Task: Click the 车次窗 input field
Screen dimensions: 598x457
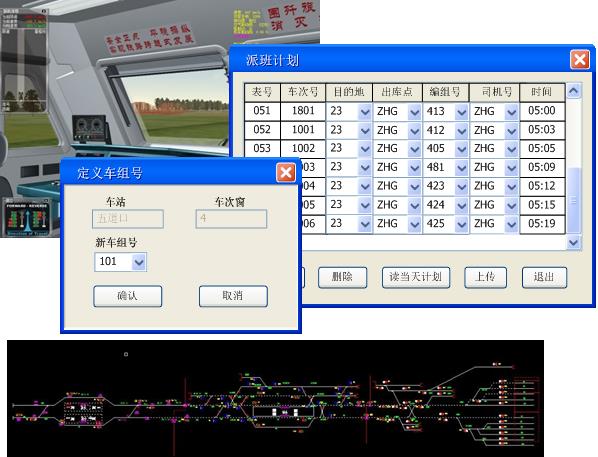Action: (x=231, y=219)
